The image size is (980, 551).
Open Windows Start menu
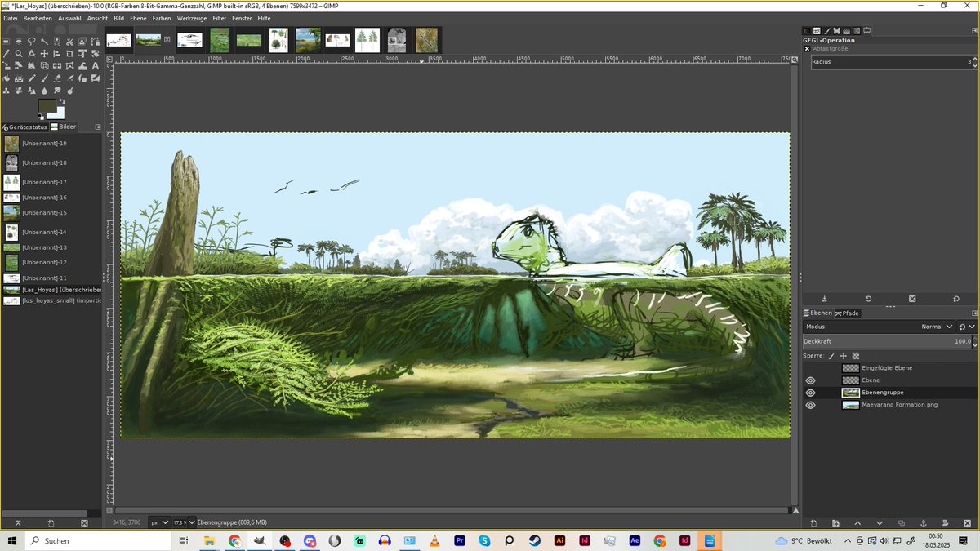point(12,540)
